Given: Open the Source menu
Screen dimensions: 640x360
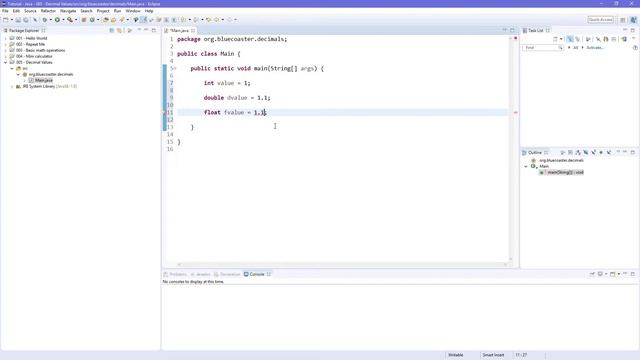Looking at the screenshot, I should coord(30,11).
